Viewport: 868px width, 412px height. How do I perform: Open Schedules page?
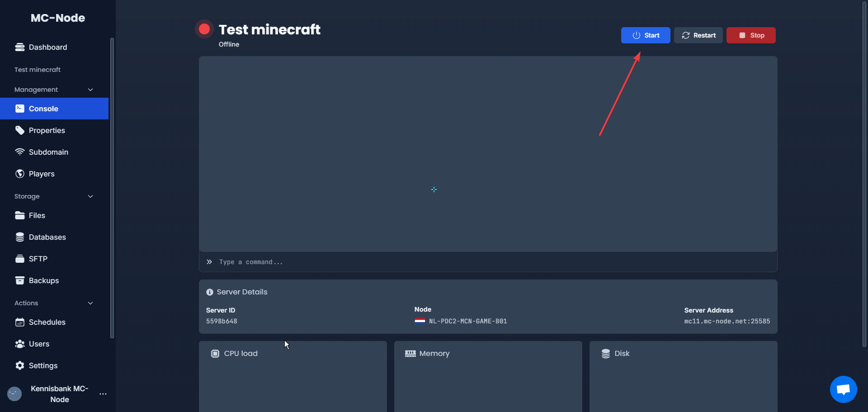54,322
